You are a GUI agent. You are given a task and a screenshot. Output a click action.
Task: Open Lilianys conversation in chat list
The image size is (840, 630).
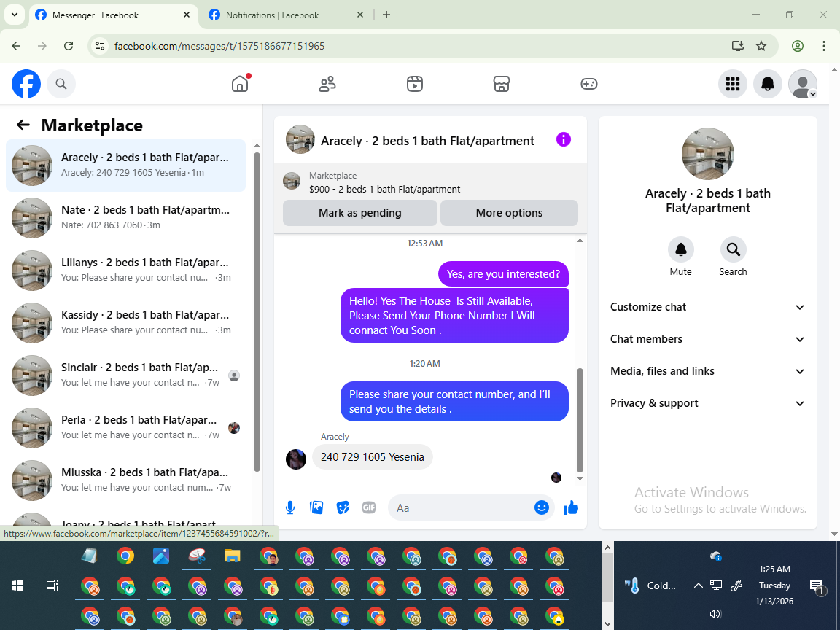(126, 270)
